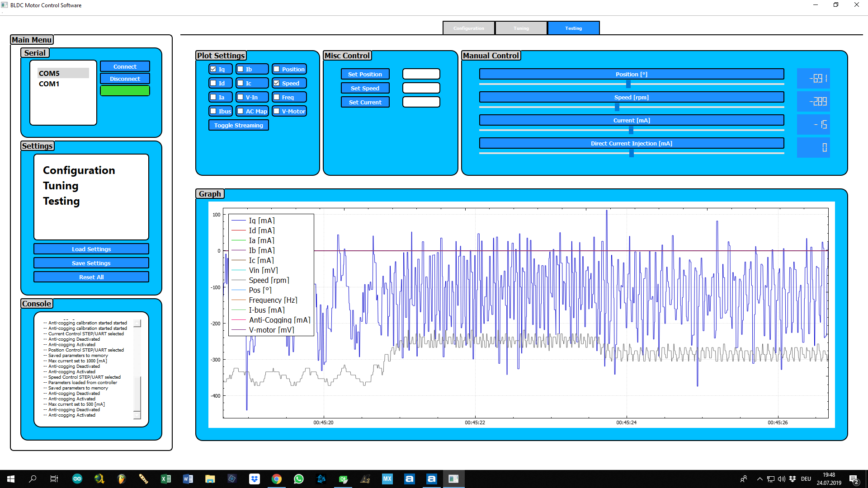This screenshot has height=488, width=868.
Task: Switch to the Configuration tab
Action: (468, 28)
